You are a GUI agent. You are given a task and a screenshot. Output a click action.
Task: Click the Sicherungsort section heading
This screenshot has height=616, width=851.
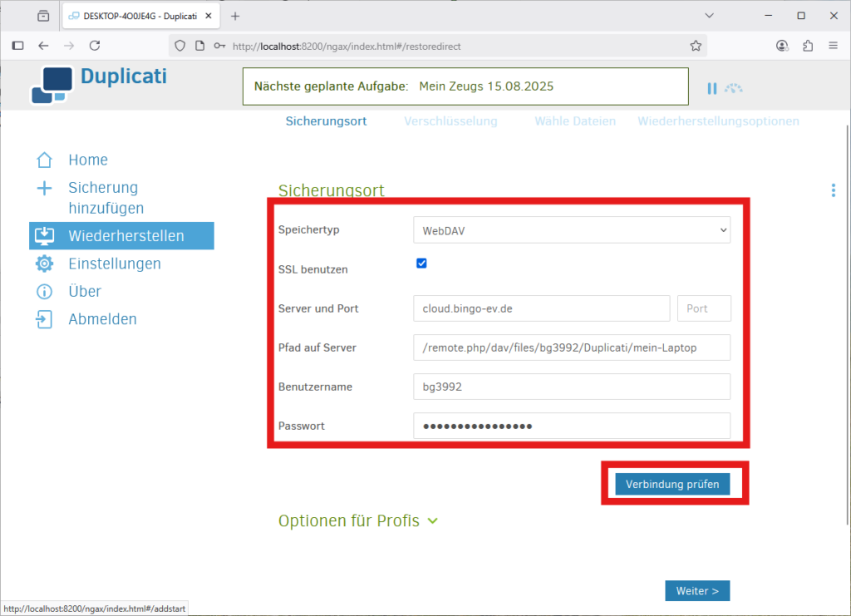click(x=331, y=190)
